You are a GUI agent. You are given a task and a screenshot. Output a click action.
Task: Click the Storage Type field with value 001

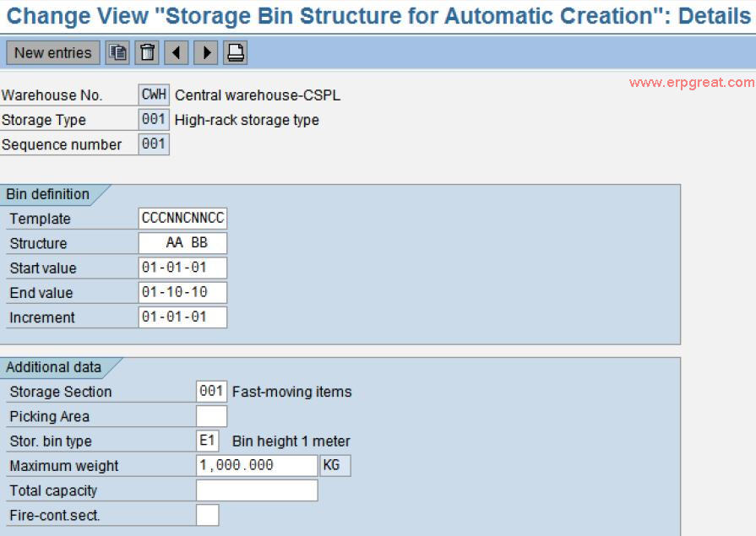154,119
